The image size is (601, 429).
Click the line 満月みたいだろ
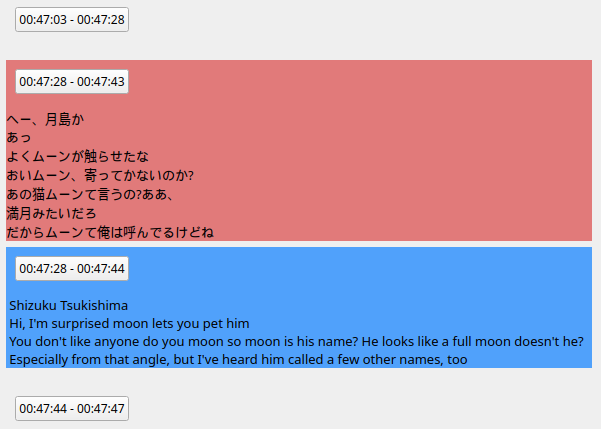click(51, 213)
